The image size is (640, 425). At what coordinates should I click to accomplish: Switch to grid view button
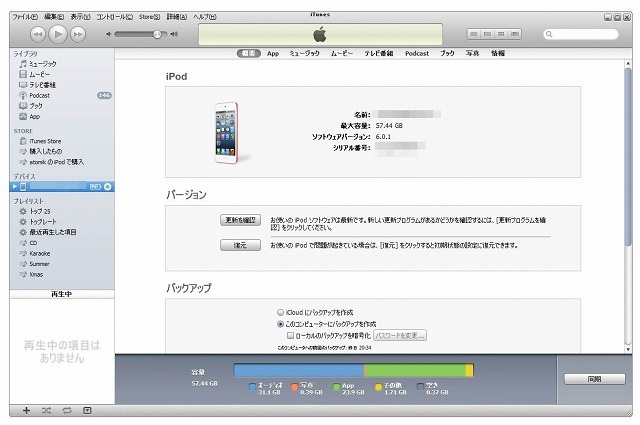[x=501, y=34]
